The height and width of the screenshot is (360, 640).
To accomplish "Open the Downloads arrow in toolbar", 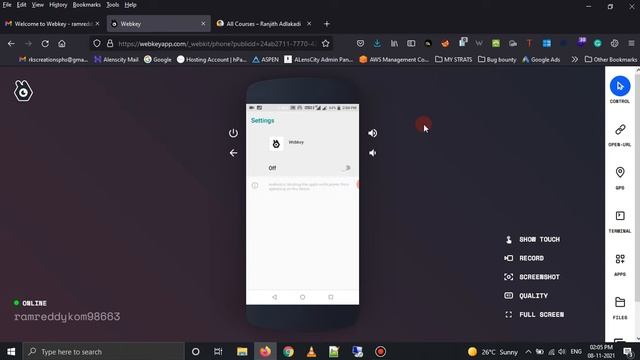I will (377, 43).
